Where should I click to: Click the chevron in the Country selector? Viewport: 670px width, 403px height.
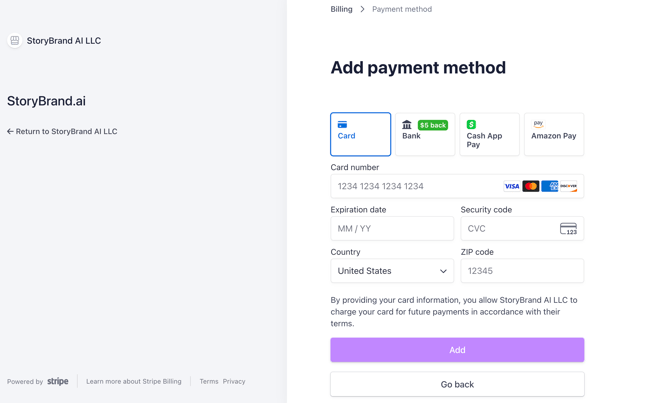pyautogui.click(x=443, y=271)
